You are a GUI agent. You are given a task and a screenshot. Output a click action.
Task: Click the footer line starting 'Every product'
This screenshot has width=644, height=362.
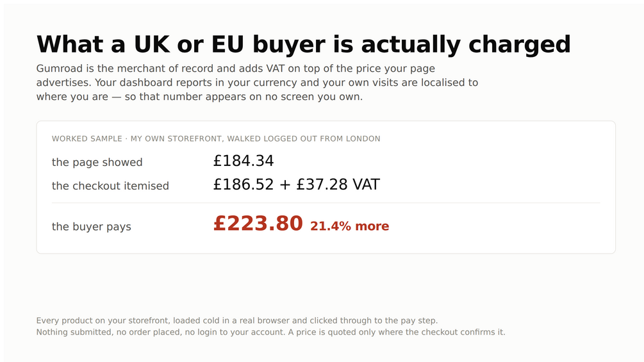(x=237, y=320)
